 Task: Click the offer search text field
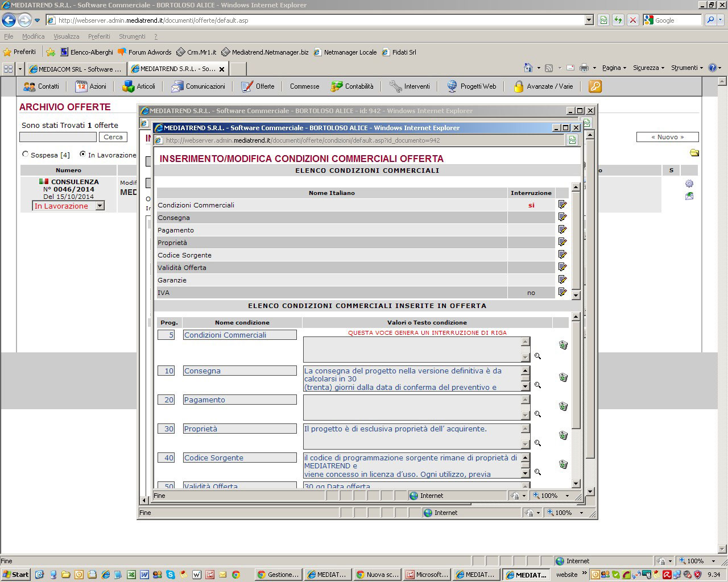58,137
